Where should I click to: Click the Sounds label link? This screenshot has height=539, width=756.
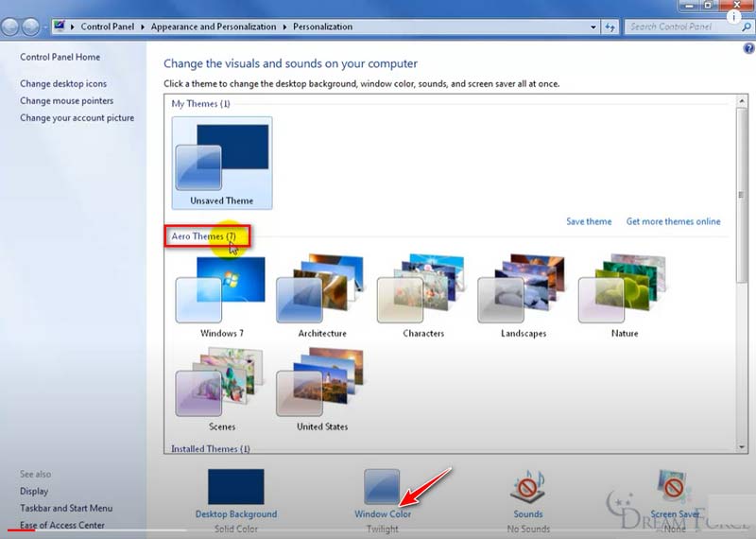coord(528,514)
